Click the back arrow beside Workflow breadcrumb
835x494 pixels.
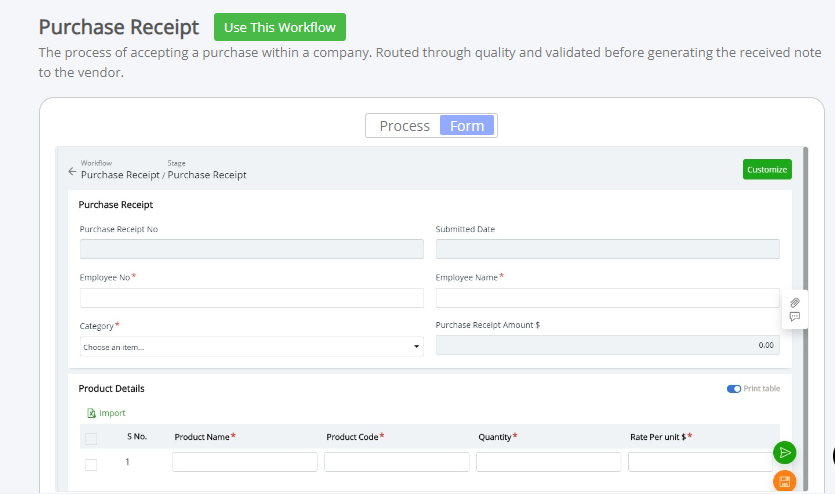point(72,171)
